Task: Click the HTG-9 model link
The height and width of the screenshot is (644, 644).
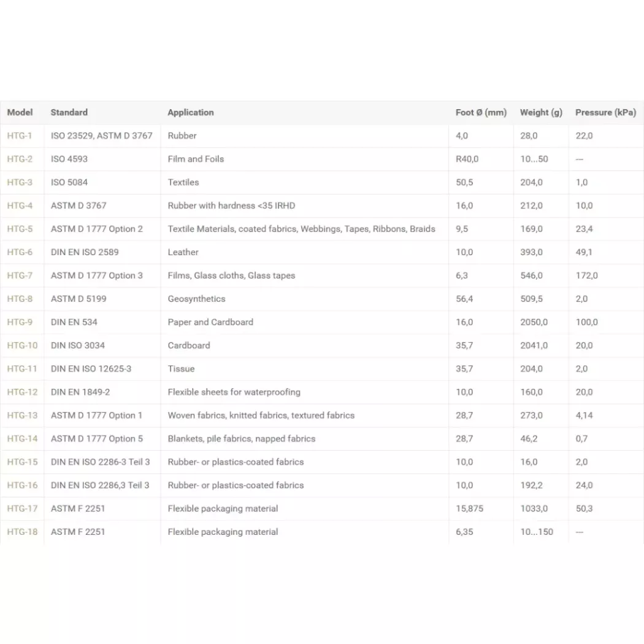Action: click(x=20, y=322)
